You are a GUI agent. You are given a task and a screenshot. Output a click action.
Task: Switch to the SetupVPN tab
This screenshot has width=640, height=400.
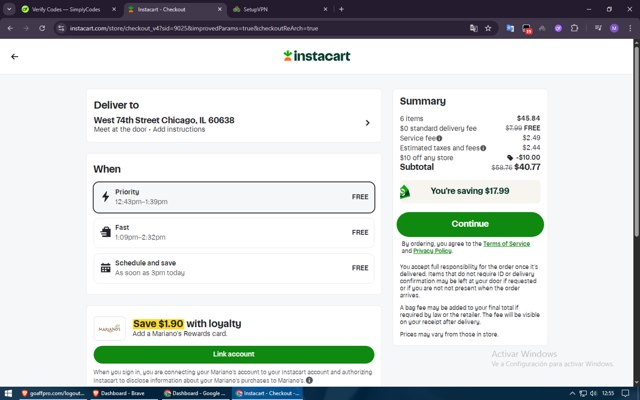(x=280, y=9)
